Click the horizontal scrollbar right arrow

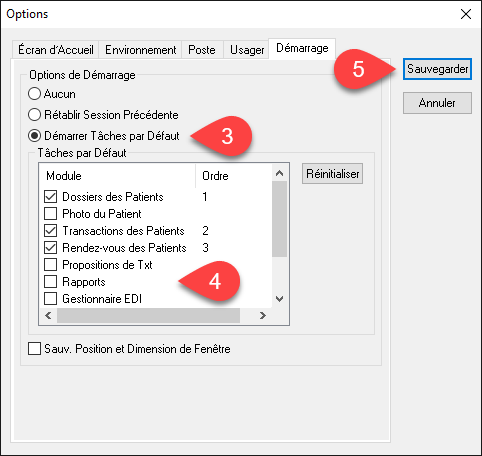point(263,315)
